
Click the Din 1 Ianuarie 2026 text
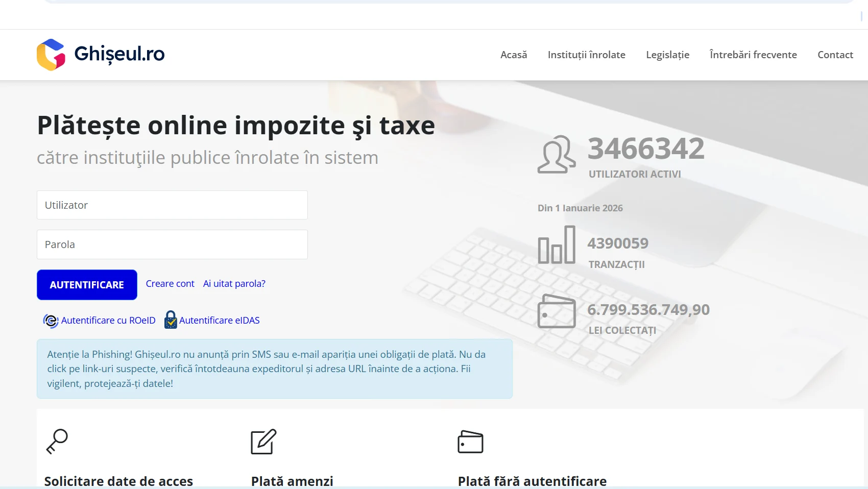coord(580,208)
